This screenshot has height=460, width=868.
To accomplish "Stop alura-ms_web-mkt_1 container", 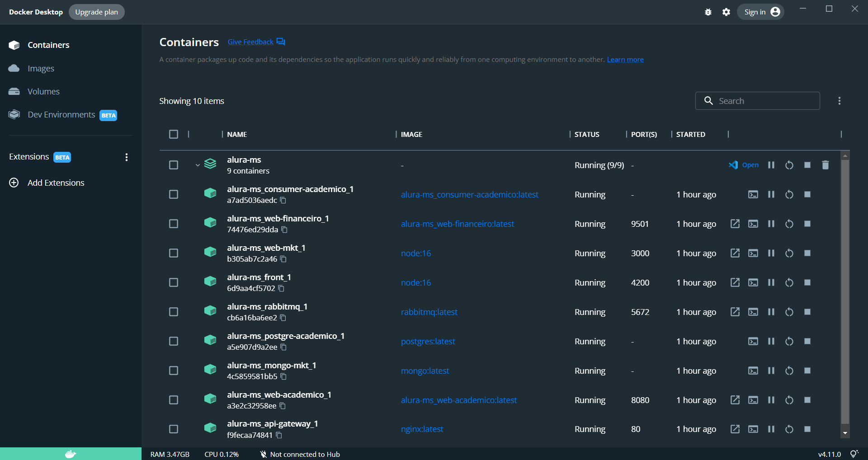I will [x=807, y=253].
